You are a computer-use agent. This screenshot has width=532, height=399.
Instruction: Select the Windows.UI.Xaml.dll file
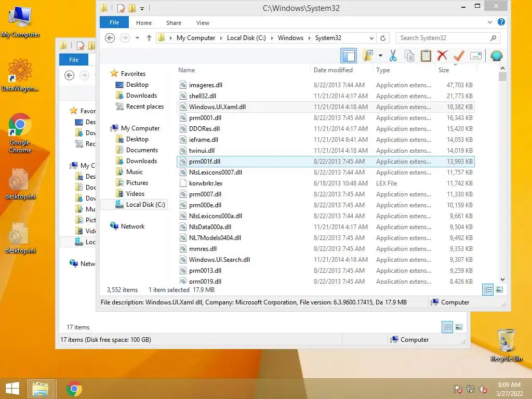(325, 107)
